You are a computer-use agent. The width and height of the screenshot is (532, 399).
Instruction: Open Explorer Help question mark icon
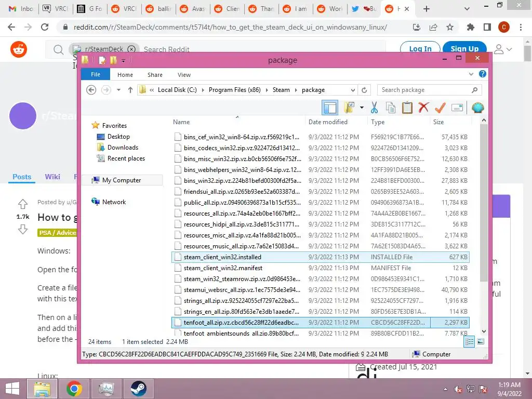pos(483,74)
